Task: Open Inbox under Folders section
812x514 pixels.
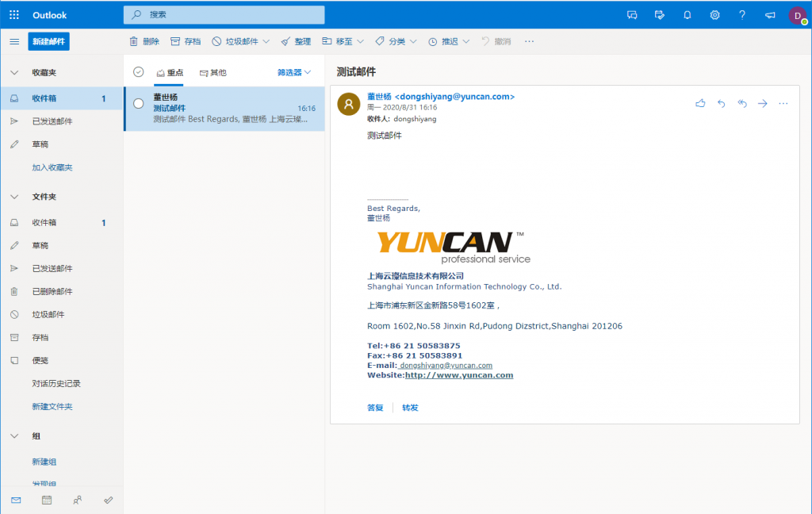Action: 62,223
